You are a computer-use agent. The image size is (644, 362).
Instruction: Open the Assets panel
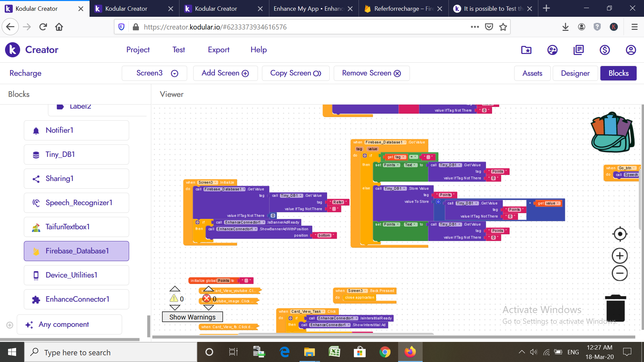[x=532, y=73]
